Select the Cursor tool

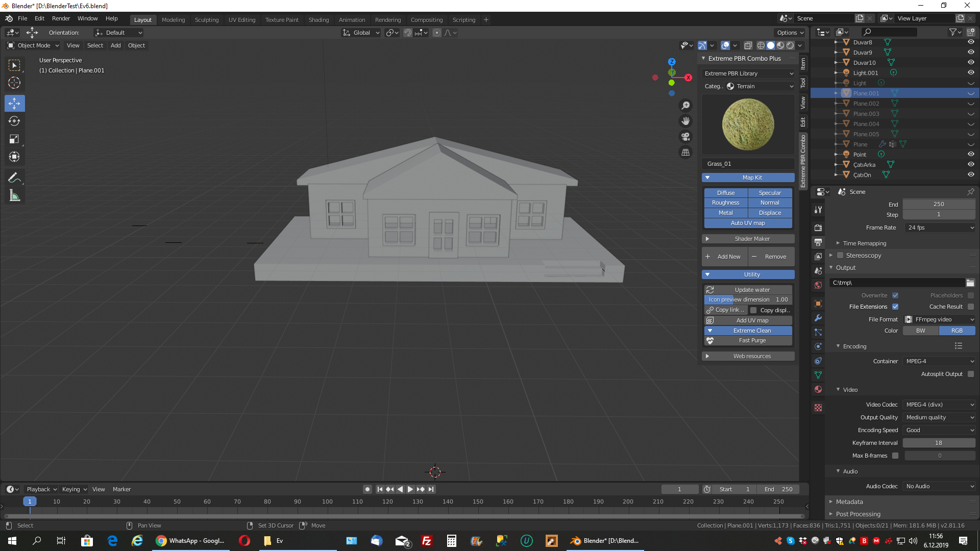pyautogui.click(x=14, y=83)
